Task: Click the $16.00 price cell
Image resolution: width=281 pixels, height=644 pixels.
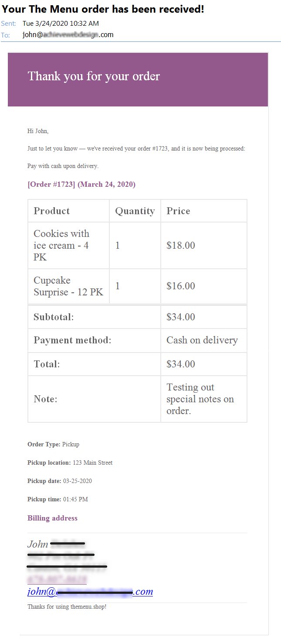Action: coord(204,286)
